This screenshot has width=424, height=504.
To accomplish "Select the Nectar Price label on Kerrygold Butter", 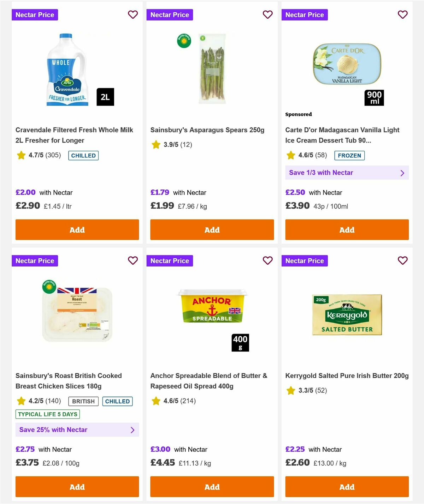I will click(305, 261).
